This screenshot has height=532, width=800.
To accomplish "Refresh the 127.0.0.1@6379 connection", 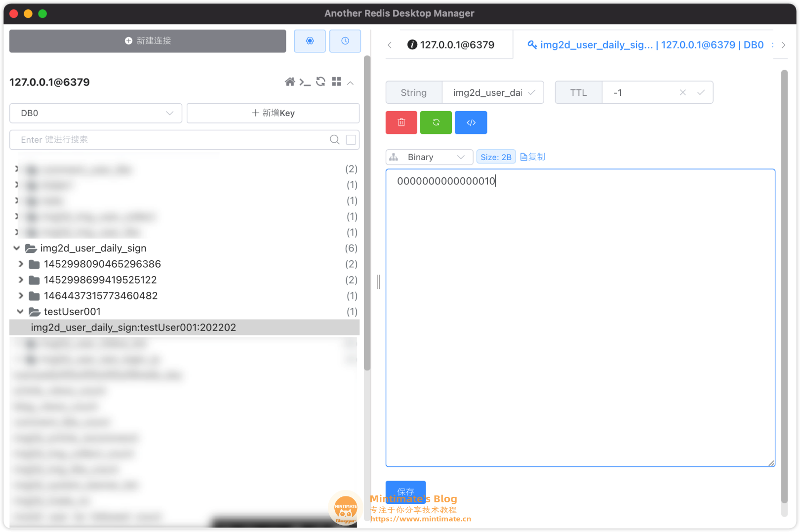I will 320,82.
